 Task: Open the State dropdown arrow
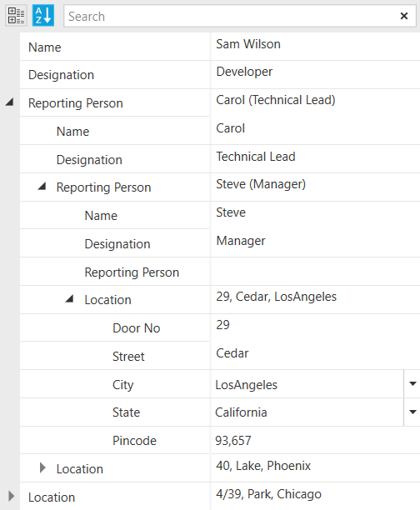[412, 412]
